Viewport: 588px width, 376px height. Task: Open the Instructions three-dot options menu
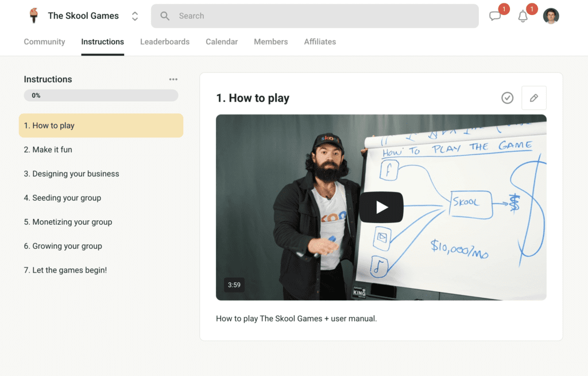(x=173, y=79)
